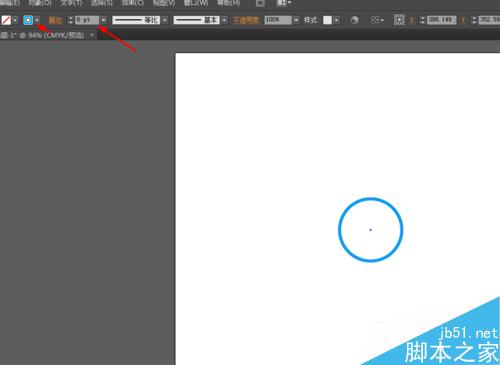Click the Bridge icon beside the menu bar
The image size is (500, 365).
pos(260,3)
